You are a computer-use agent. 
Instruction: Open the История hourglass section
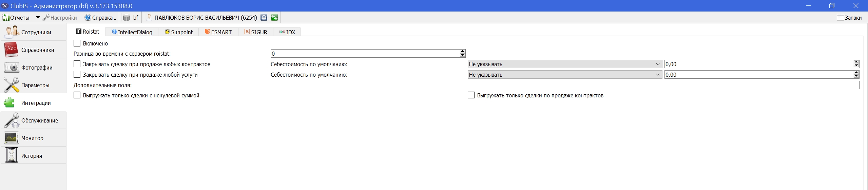click(33, 156)
